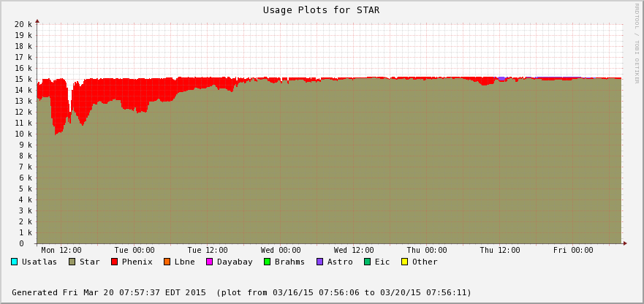
Task: Click the green Brahms legend swatch
Action: [x=267, y=262]
